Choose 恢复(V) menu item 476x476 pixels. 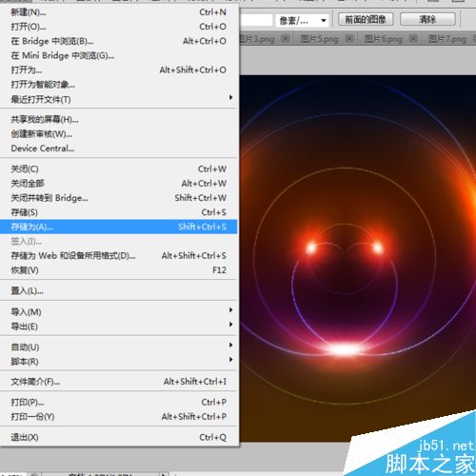point(119,270)
